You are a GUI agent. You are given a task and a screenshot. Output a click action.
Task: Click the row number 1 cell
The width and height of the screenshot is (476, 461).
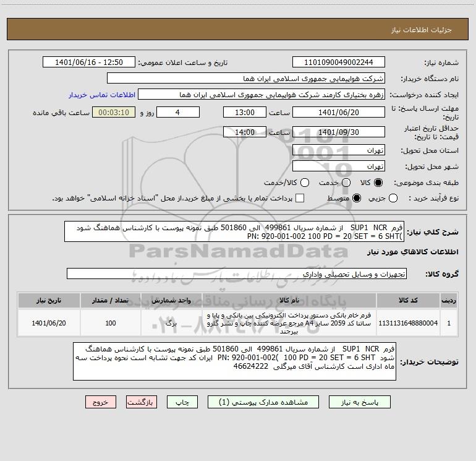point(449,323)
